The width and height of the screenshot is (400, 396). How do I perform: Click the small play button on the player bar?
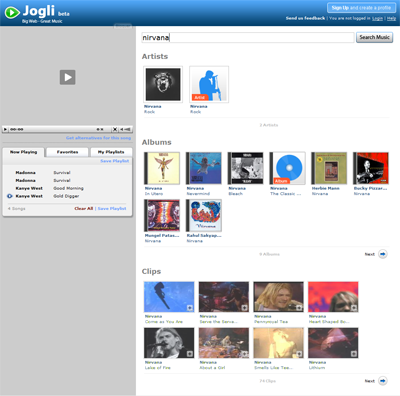5,129
